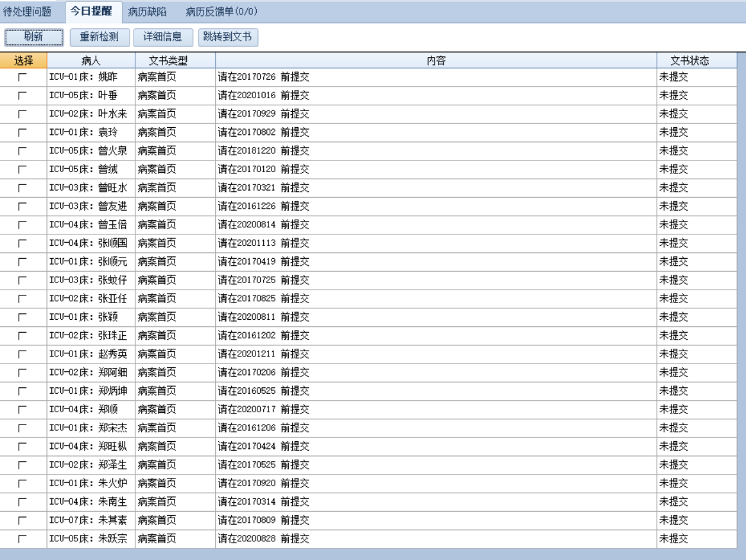Tick the checkbox for ICU-05床: 叶垂

click(22, 96)
